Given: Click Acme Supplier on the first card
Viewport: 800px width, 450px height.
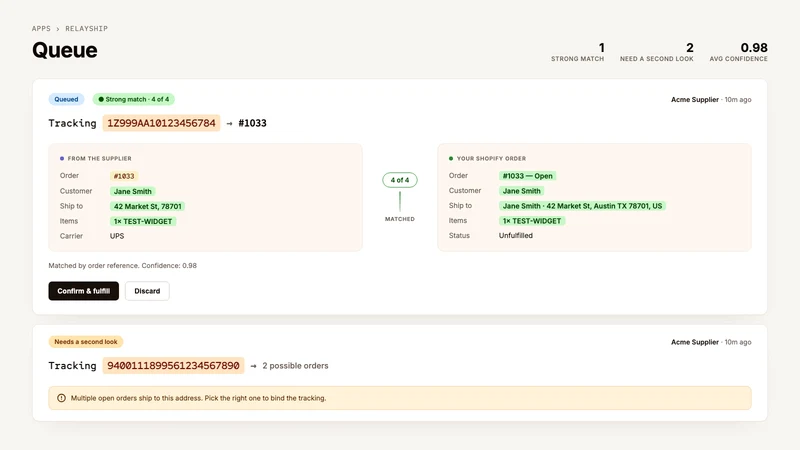Looking at the screenshot, I should tap(694, 99).
